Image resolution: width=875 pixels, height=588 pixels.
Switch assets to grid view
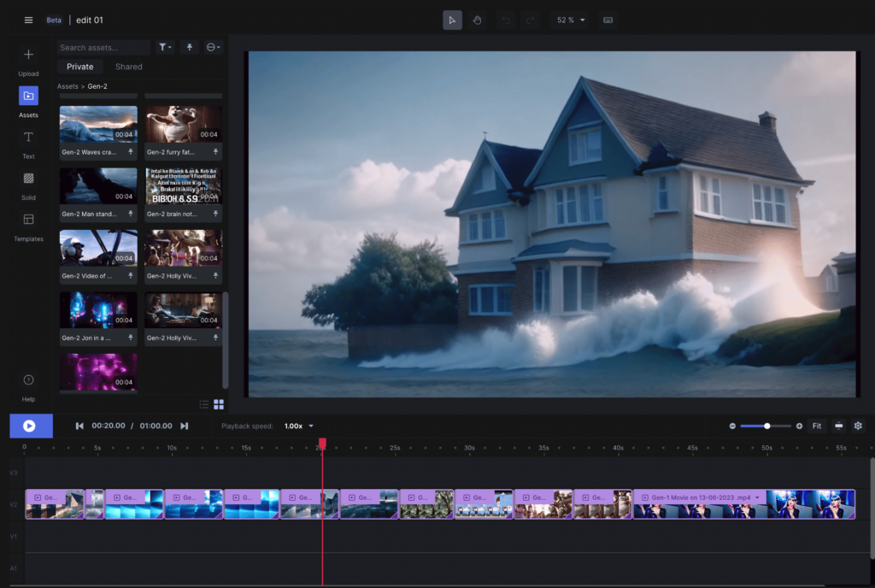pyautogui.click(x=219, y=404)
